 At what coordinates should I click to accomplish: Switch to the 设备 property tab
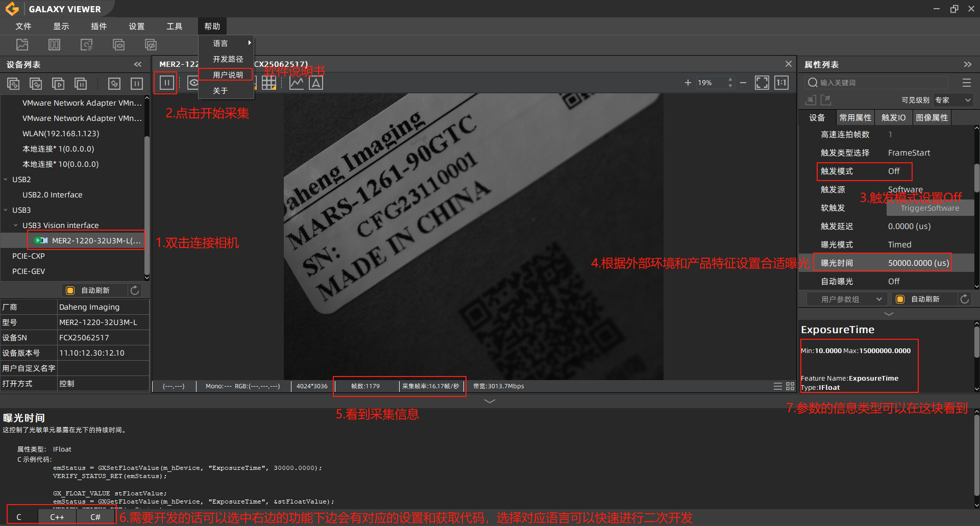817,118
